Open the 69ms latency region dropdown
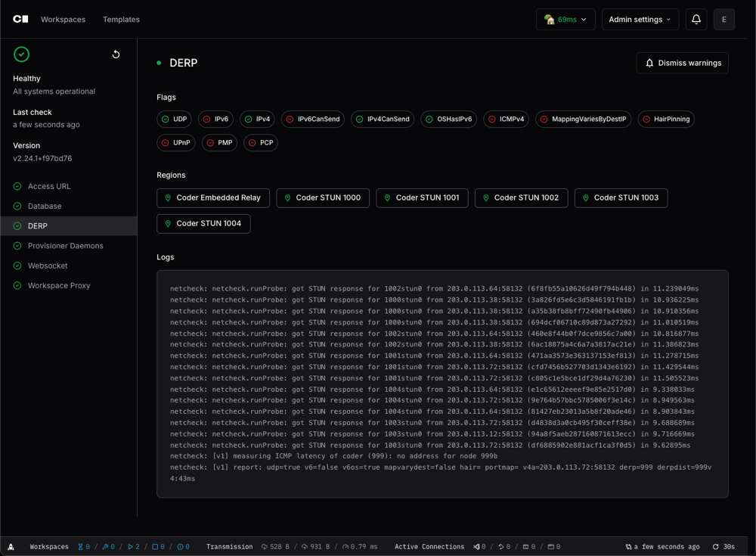 [565, 19]
